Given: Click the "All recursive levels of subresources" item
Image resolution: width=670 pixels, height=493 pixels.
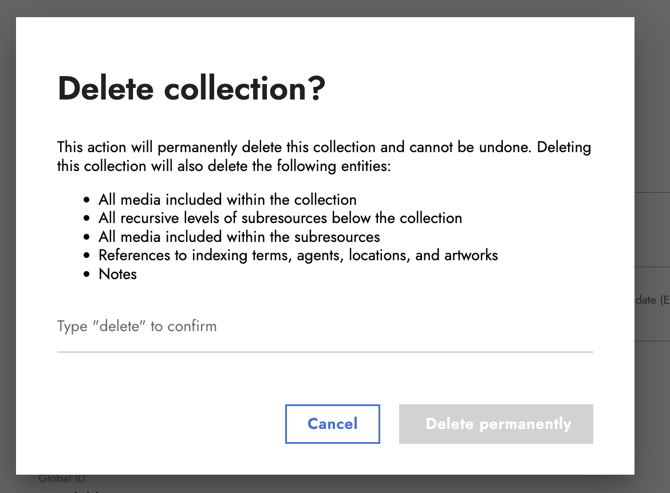Looking at the screenshot, I should (x=280, y=218).
